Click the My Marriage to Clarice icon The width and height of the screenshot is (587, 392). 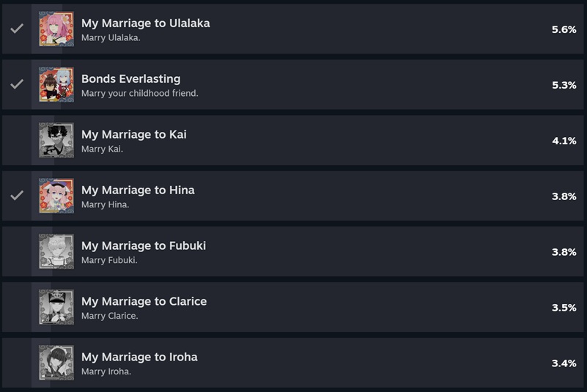(x=56, y=308)
